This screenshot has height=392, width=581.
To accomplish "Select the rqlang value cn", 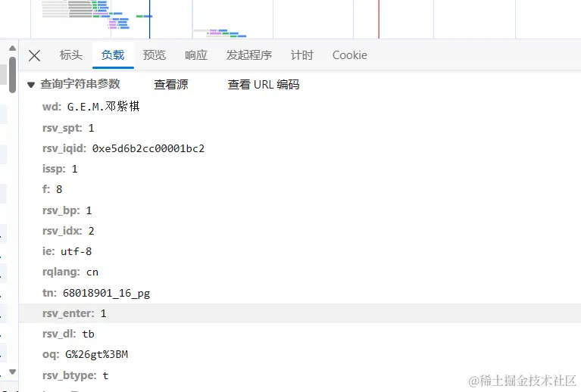I will [92, 272].
